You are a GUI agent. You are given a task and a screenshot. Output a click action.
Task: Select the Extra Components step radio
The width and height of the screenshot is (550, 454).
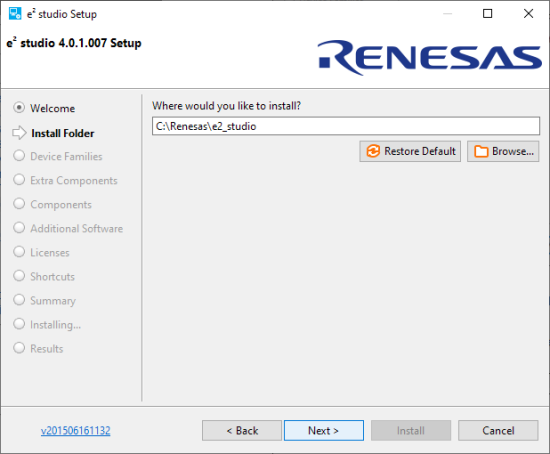coord(19,180)
